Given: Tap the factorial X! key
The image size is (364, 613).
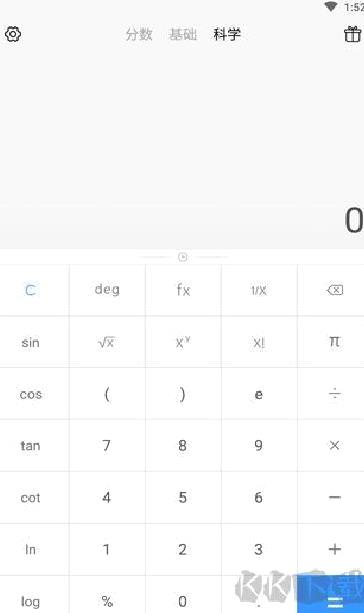Looking at the screenshot, I should point(258,343).
